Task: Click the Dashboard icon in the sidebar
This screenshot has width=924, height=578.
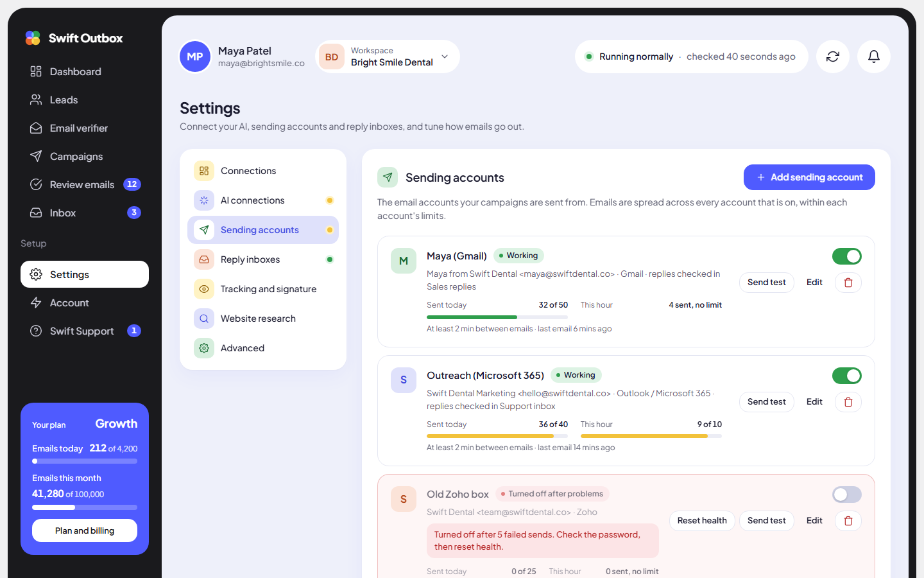Action: tap(36, 71)
